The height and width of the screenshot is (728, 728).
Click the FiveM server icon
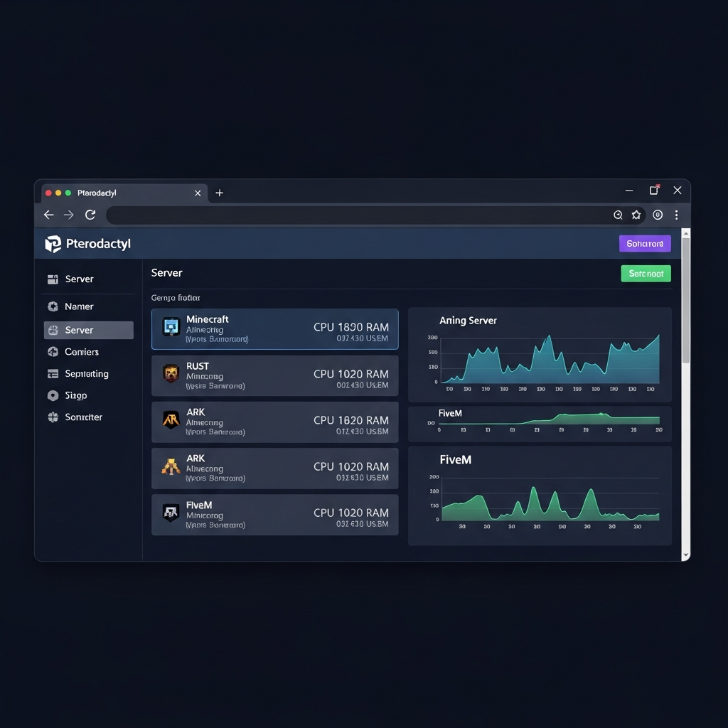(x=171, y=513)
